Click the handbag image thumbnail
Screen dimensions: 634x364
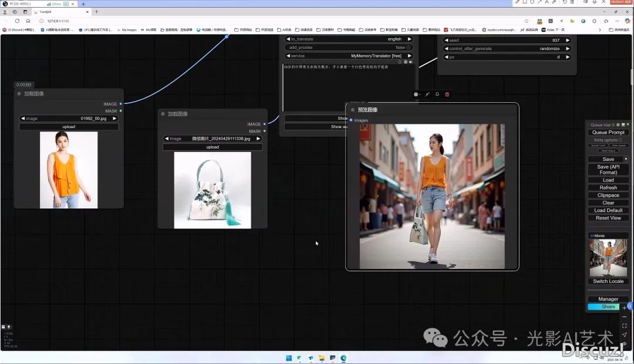[x=213, y=190]
